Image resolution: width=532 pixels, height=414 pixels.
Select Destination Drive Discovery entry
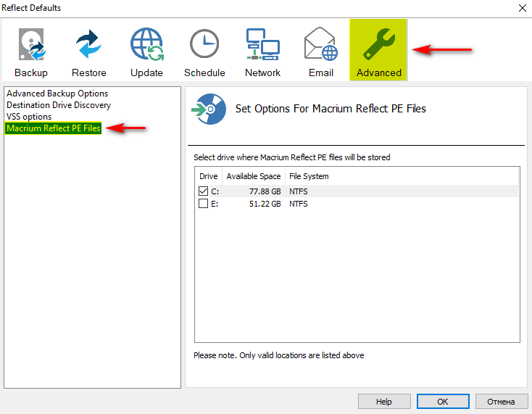(x=59, y=105)
